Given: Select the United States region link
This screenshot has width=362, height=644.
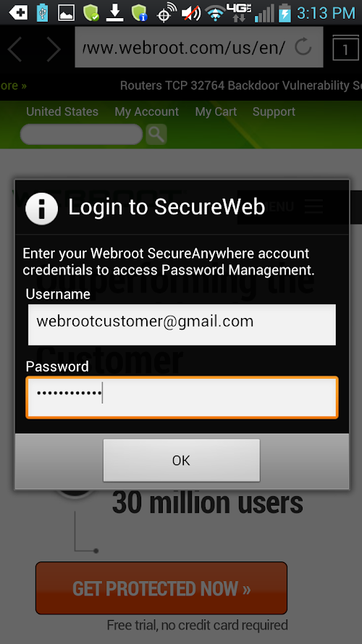Looking at the screenshot, I should click(62, 112).
